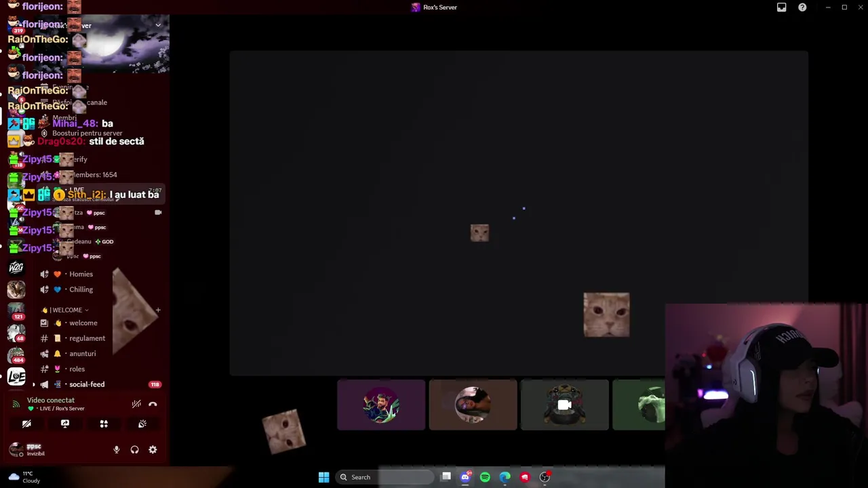
Task: Click the share screen button
Action: coord(65,424)
